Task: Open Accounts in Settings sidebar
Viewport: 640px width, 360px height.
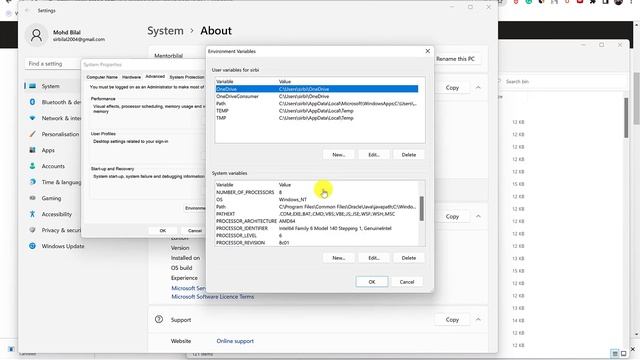Action: (x=52, y=166)
